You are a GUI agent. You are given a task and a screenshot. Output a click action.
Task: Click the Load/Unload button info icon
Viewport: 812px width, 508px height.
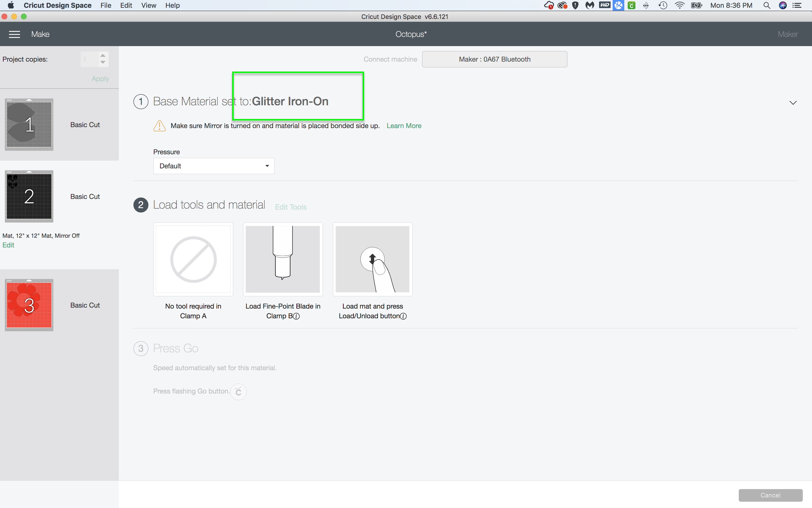pos(404,316)
